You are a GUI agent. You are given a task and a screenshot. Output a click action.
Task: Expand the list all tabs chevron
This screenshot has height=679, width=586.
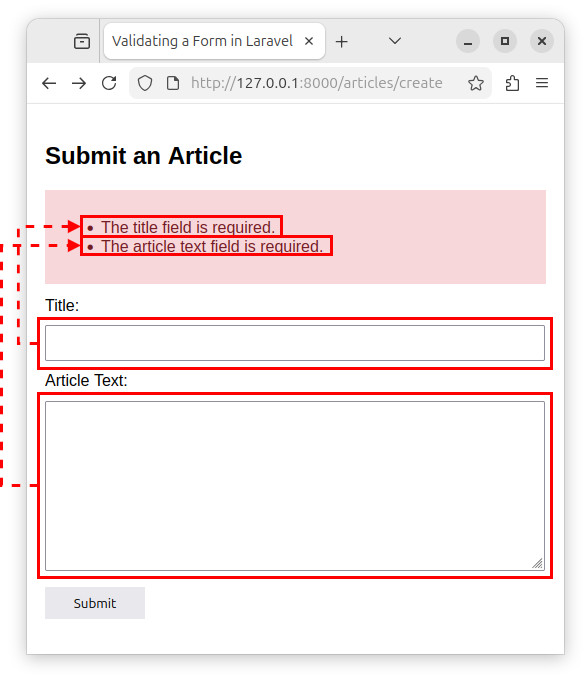[x=395, y=41]
